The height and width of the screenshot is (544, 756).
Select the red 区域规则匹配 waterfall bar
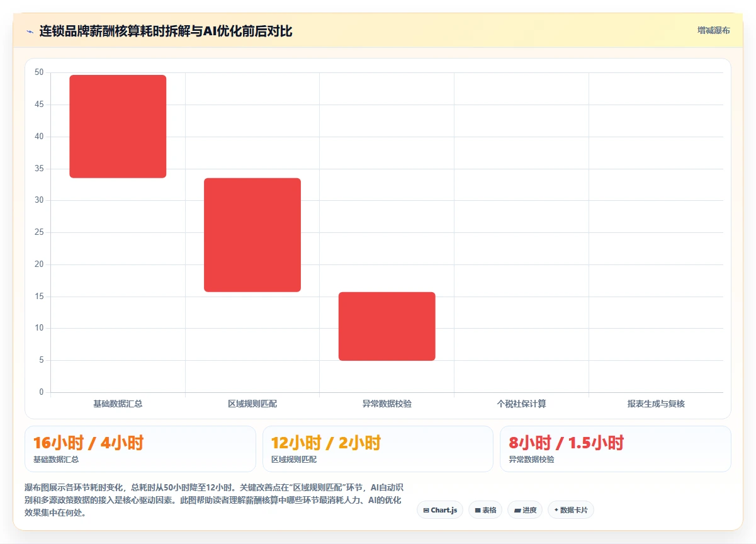click(252, 235)
